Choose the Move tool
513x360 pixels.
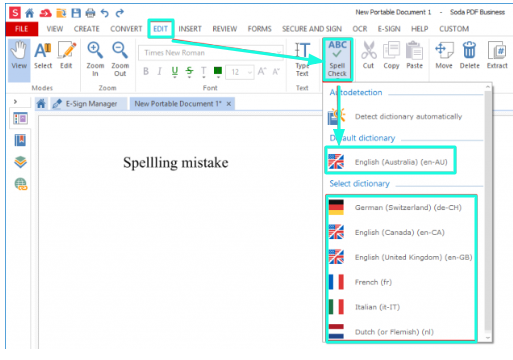pos(444,55)
